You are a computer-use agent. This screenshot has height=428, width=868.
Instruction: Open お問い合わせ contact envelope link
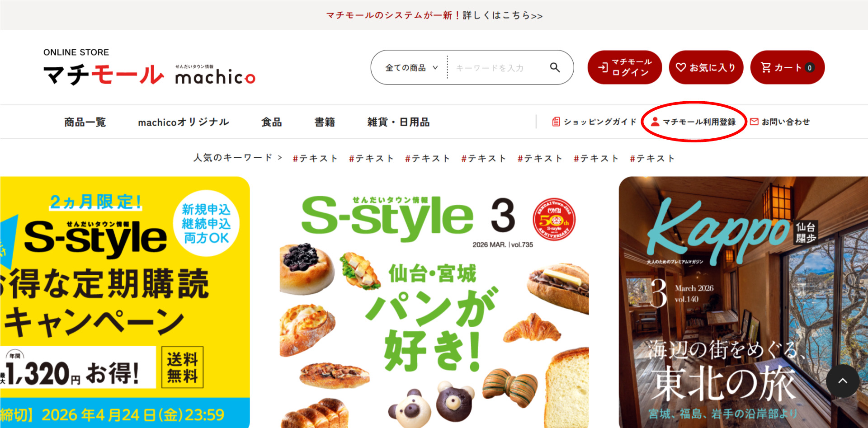tap(780, 122)
